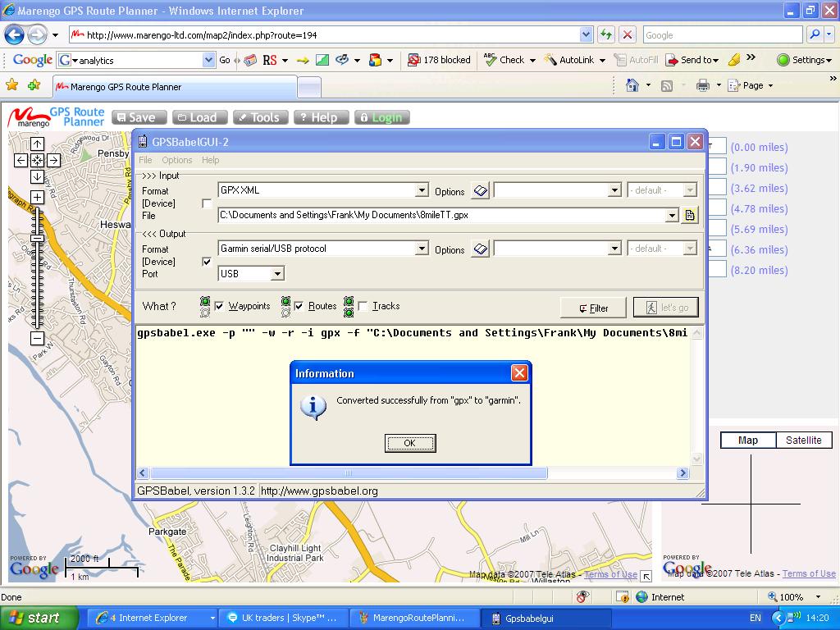Click the map pan up arrow
This screenshot has height=630, width=840.
pos(37,144)
